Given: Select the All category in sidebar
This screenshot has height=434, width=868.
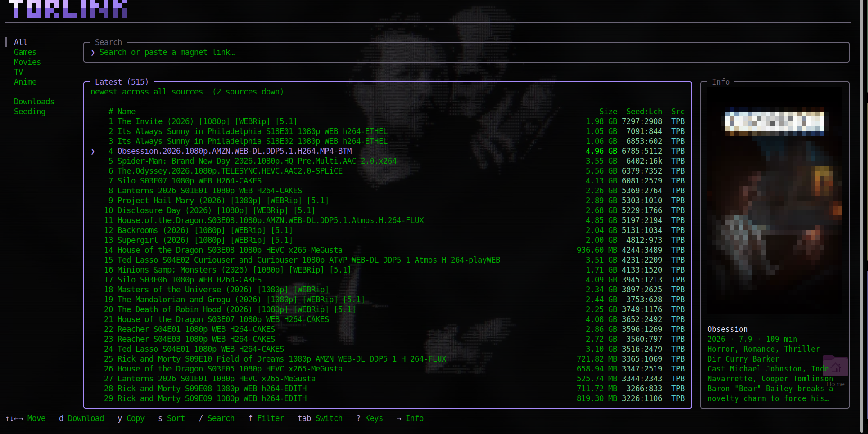Looking at the screenshot, I should 21,42.
